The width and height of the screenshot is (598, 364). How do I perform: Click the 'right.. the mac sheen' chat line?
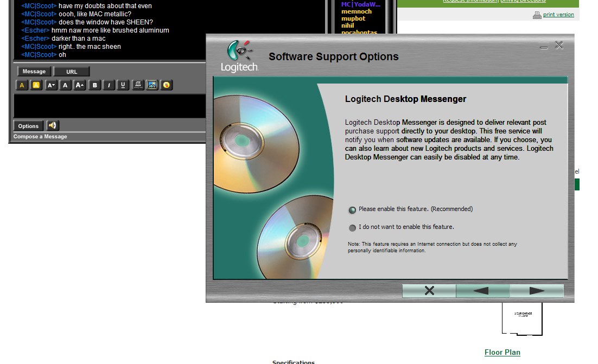click(x=71, y=47)
